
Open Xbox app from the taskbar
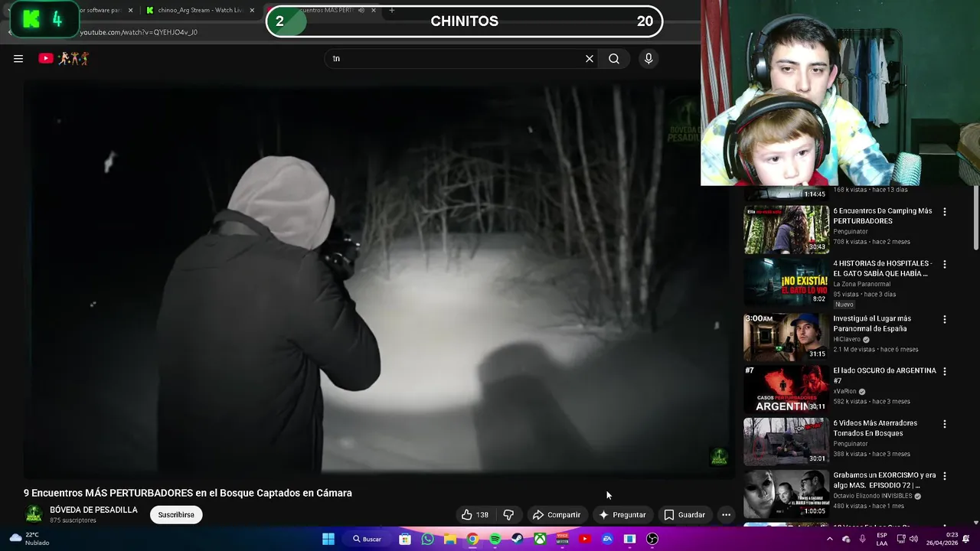pyautogui.click(x=540, y=539)
